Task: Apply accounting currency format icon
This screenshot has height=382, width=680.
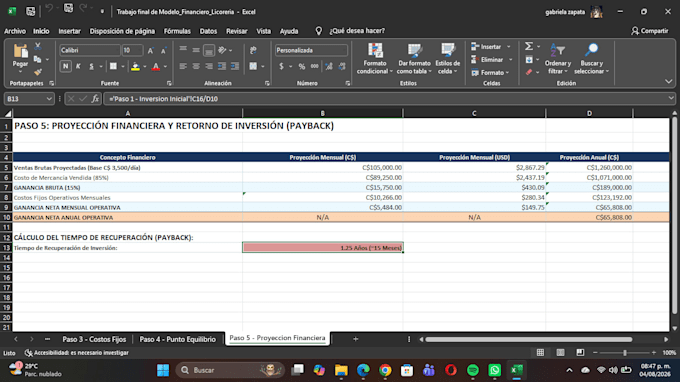Action: pyautogui.click(x=281, y=66)
